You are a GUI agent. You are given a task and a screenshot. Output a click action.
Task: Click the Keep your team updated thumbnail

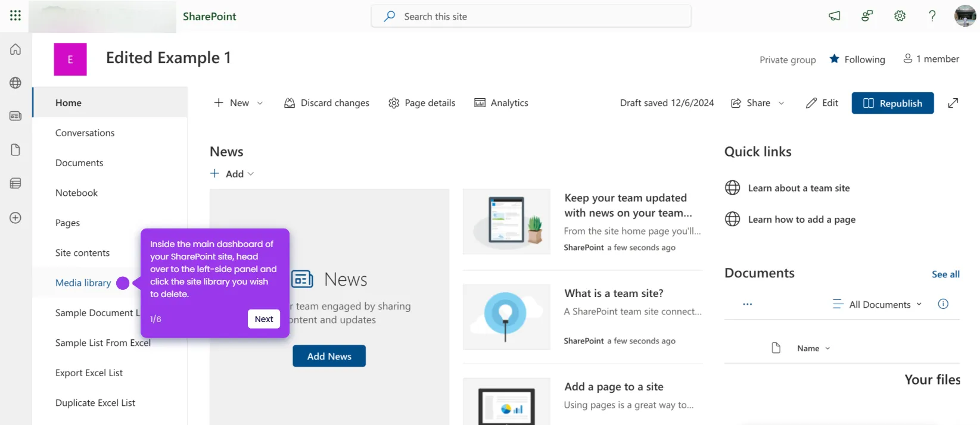pyautogui.click(x=506, y=221)
